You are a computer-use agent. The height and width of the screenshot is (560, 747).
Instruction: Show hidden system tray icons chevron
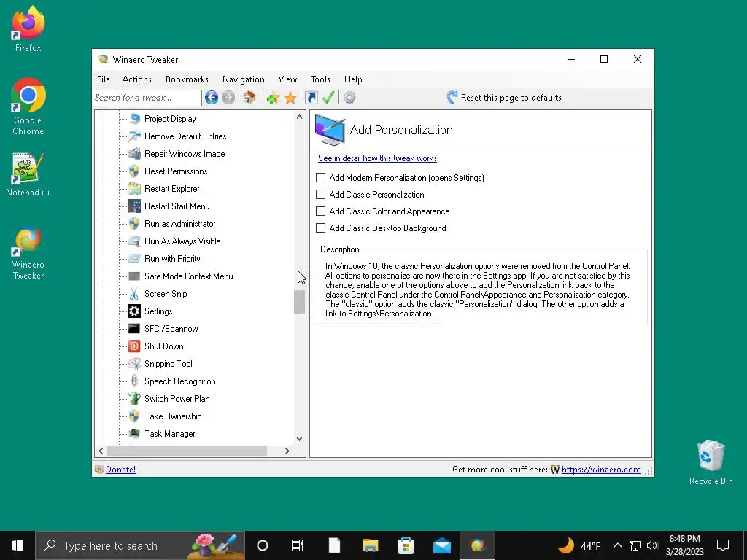click(x=617, y=545)
